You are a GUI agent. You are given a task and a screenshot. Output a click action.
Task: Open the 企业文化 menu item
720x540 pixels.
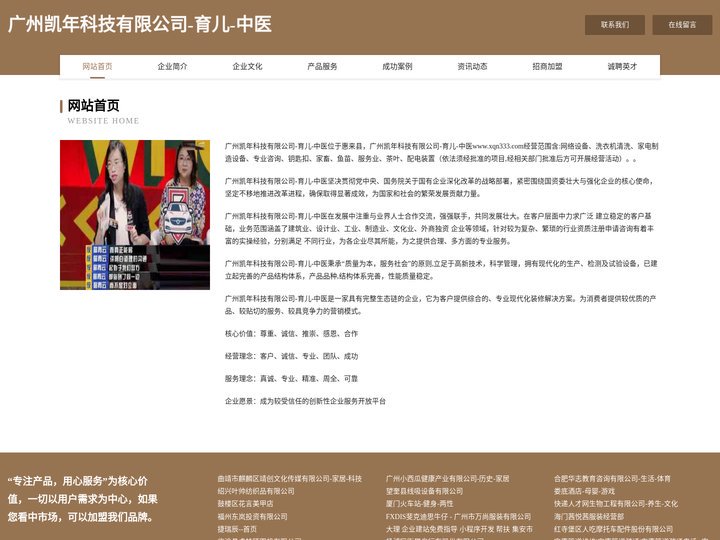point(247,66)
